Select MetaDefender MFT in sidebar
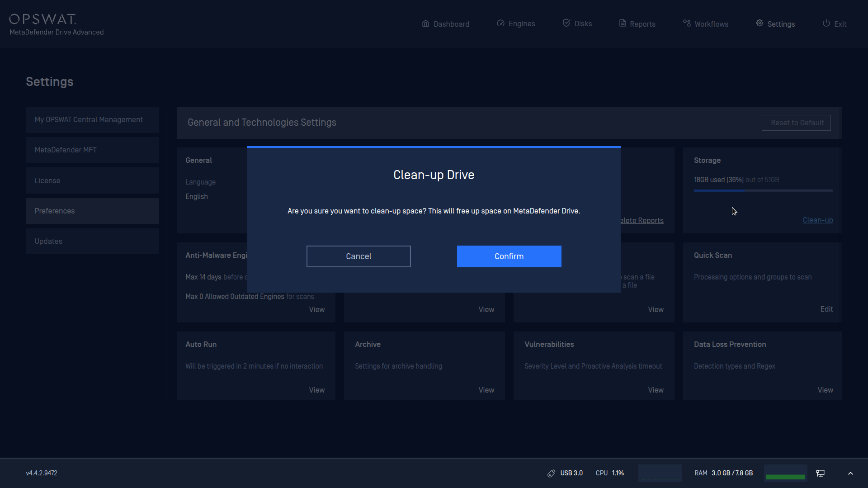Viewport: 868px width, 488px height. [x=92, y=150]
